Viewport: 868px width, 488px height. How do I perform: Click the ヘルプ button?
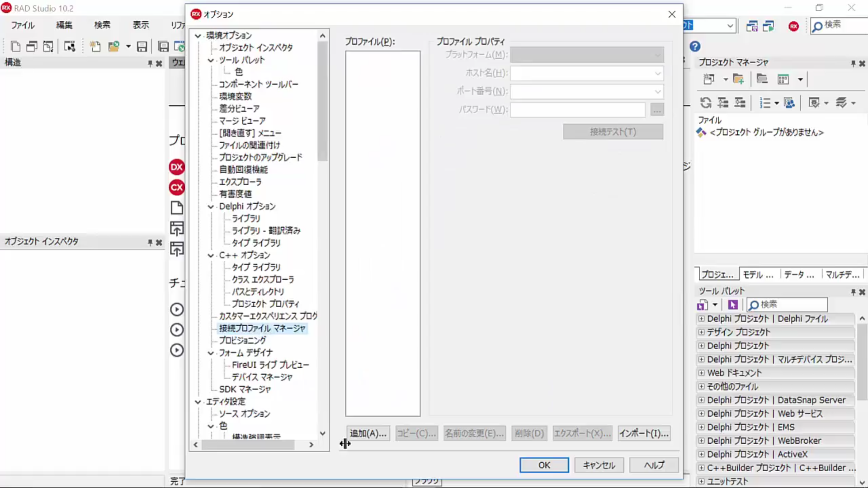tap(654, 465)
